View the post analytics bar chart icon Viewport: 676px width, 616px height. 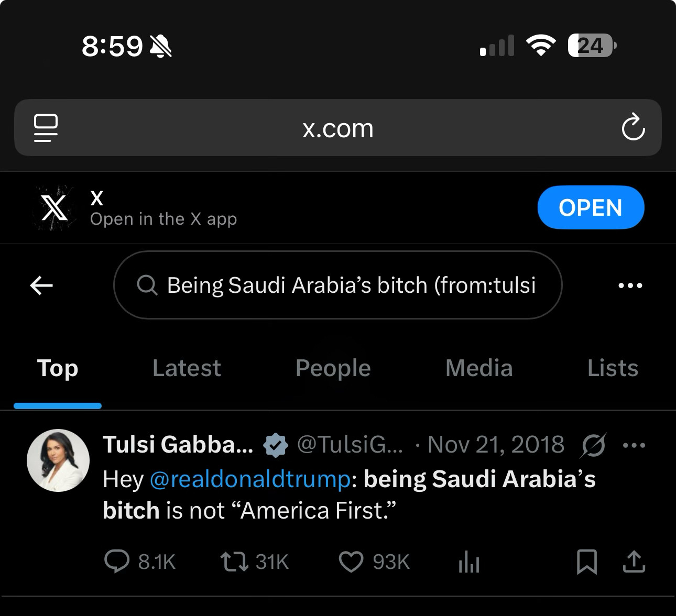pyautogui.click(x=468, y=563)
